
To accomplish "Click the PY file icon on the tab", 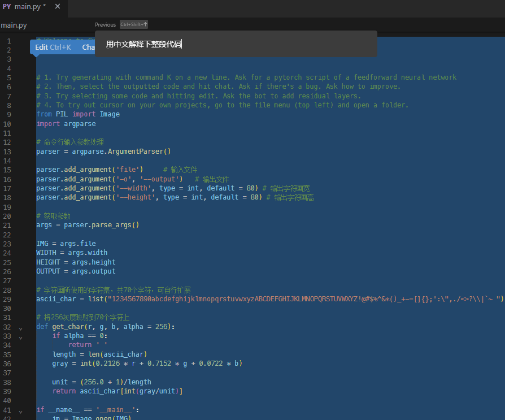I will [7, 7].
